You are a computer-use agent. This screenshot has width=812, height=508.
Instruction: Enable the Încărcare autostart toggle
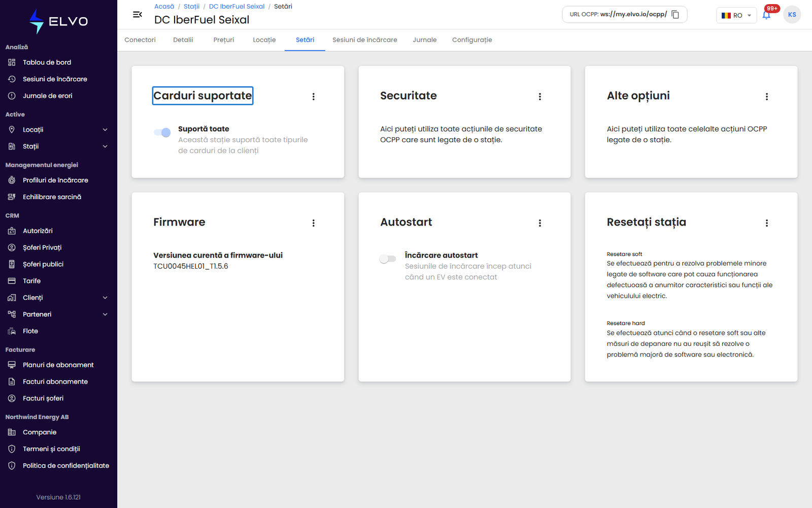pos(388,259)
